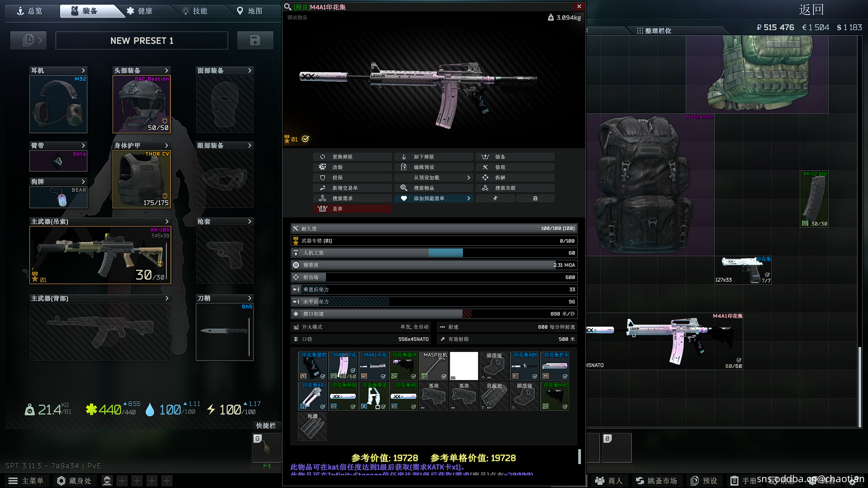
Task: Select the 127x33 pistol in stash
Action: [743, 270]
